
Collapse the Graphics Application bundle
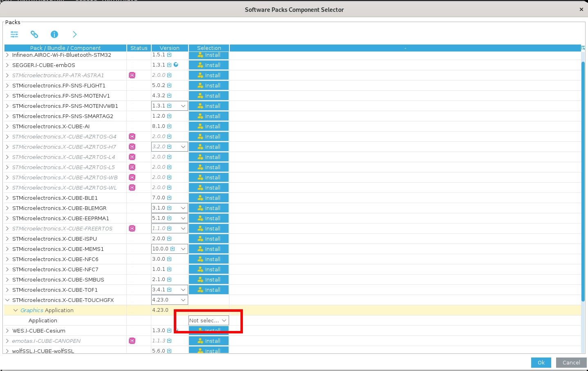point(16,310)
